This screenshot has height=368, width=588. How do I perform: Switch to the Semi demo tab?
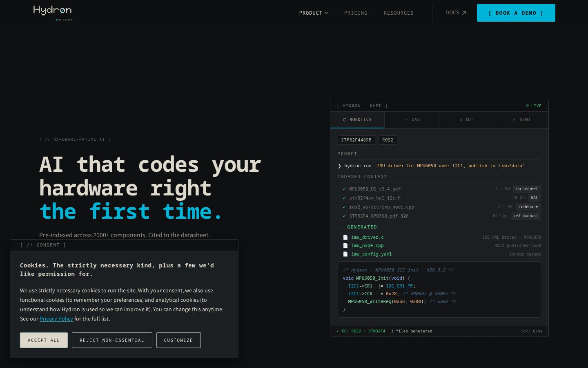tap(521, 120)
